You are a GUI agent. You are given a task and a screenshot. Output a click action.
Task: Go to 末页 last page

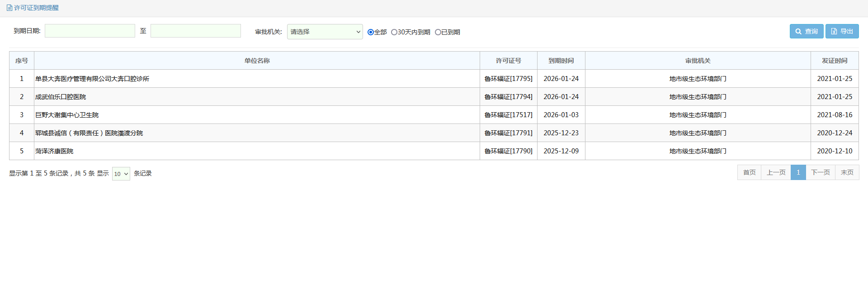847,172
